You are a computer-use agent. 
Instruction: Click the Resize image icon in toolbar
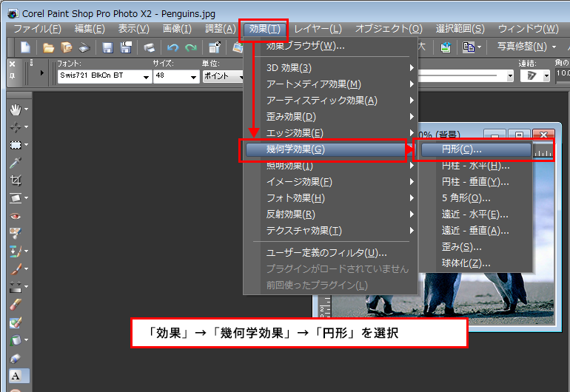coord(214,47)
